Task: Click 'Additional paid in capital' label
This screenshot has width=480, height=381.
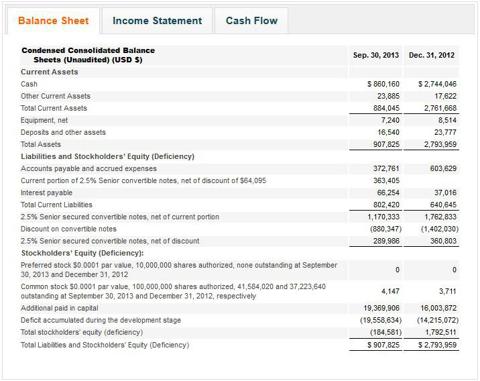Action: tap(59, 308)
